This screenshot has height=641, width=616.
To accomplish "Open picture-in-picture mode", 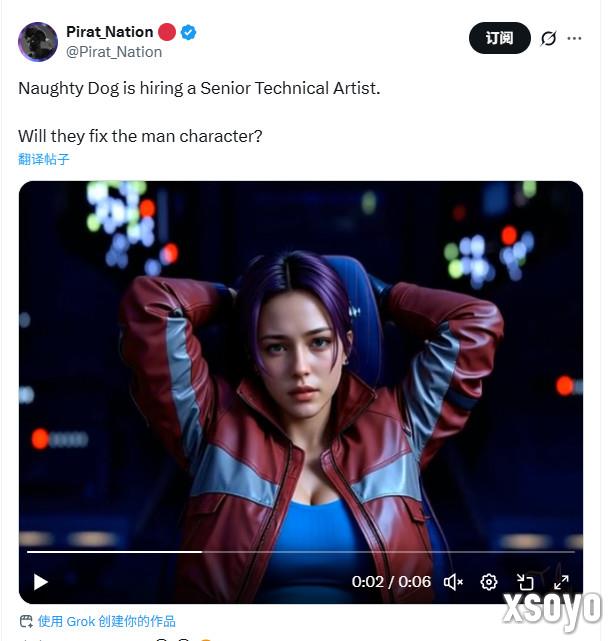I will [x=525, y=582].
